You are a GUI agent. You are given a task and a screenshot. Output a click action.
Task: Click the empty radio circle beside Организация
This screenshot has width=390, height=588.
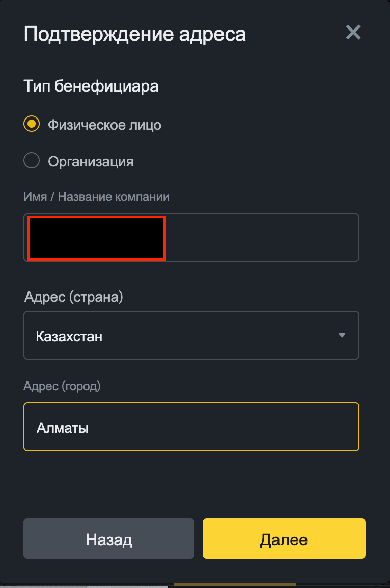[x=31, y=160]
